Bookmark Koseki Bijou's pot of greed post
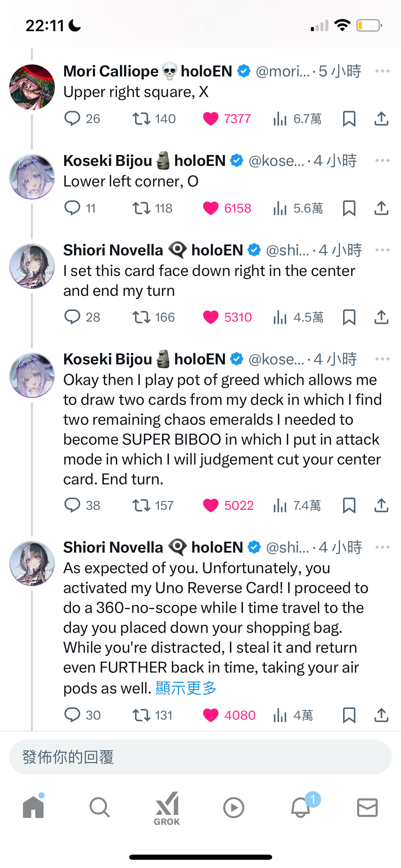 [349, 505]
